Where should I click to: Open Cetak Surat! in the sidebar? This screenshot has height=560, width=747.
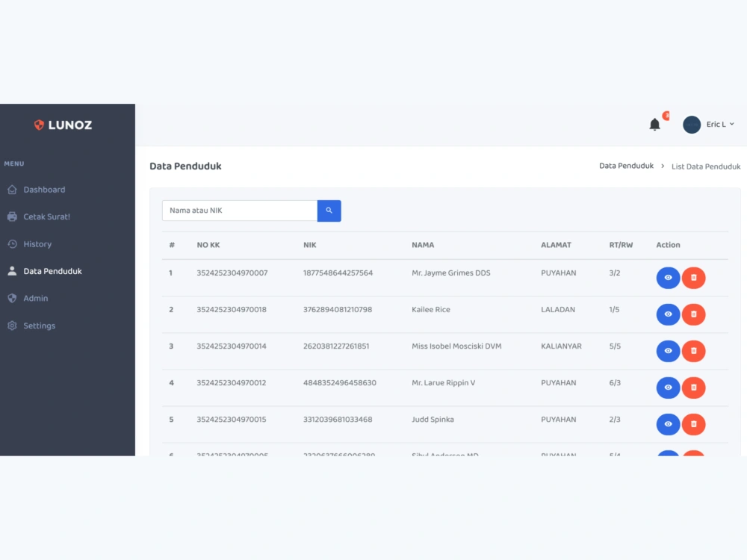46,217
